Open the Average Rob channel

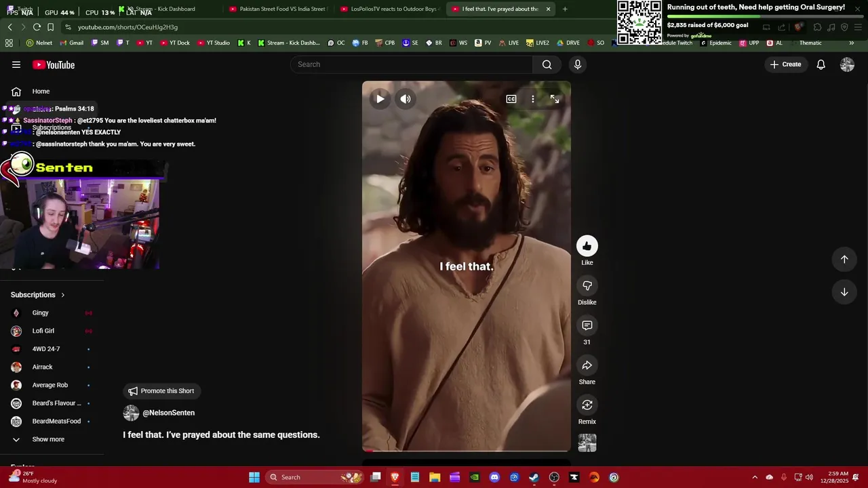(x=52, y=385)
